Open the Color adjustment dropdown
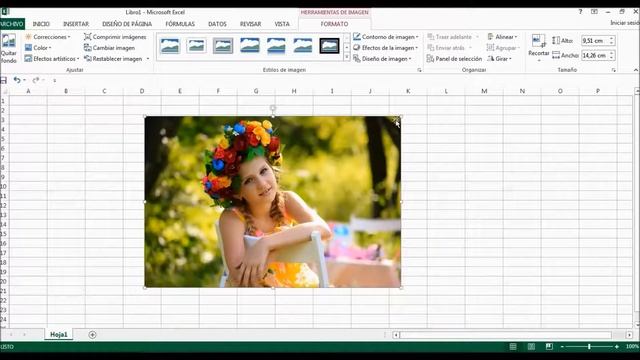 38,48
